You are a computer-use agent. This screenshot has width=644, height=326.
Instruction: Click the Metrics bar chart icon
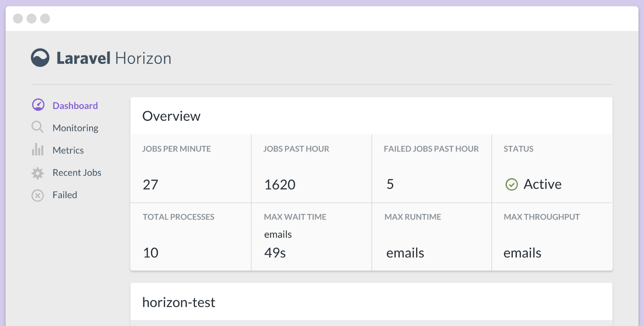point(37,150)
